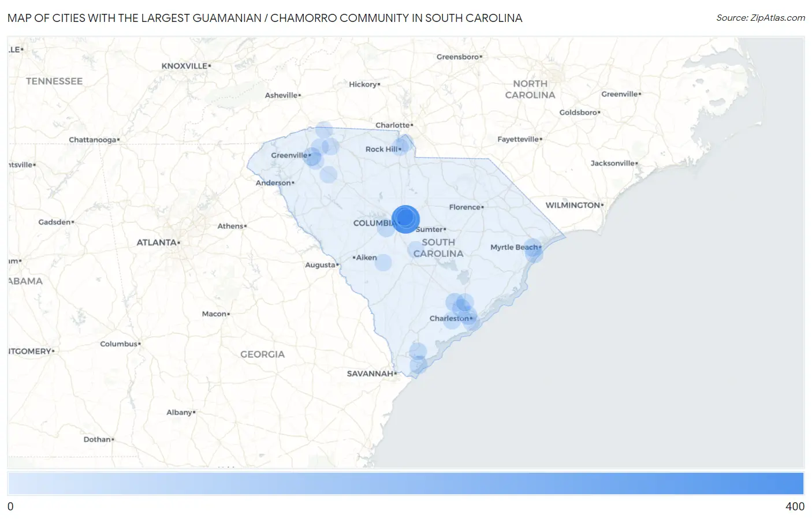Image resolution: width=812 pixels, height=519 pixels.
Task: Click the Albany label
Action: (179, 412)
